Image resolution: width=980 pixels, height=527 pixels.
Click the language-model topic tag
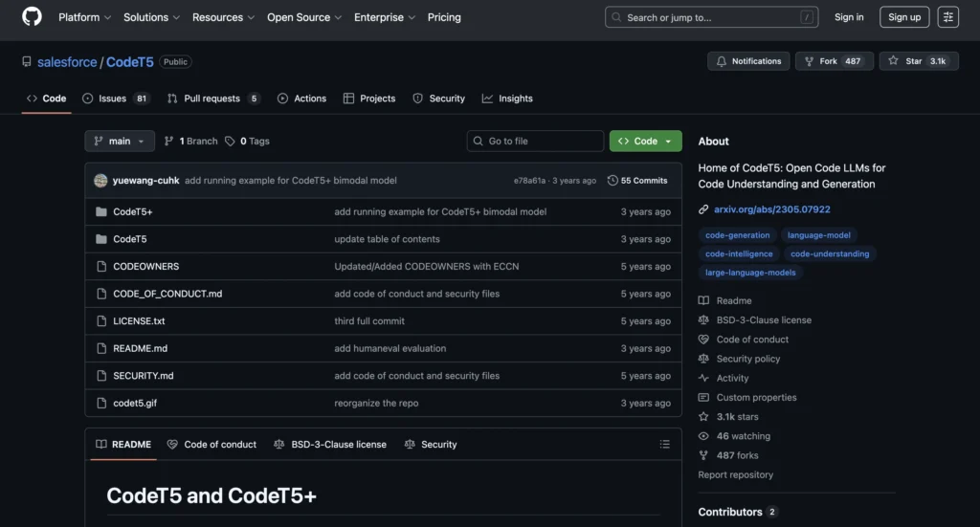click(819, 235)
